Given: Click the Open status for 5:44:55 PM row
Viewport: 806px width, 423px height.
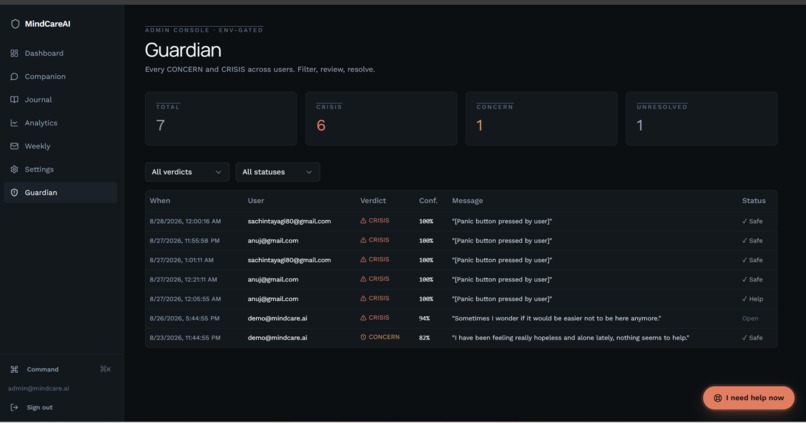Looking at the screenshot, I should 750,318.
